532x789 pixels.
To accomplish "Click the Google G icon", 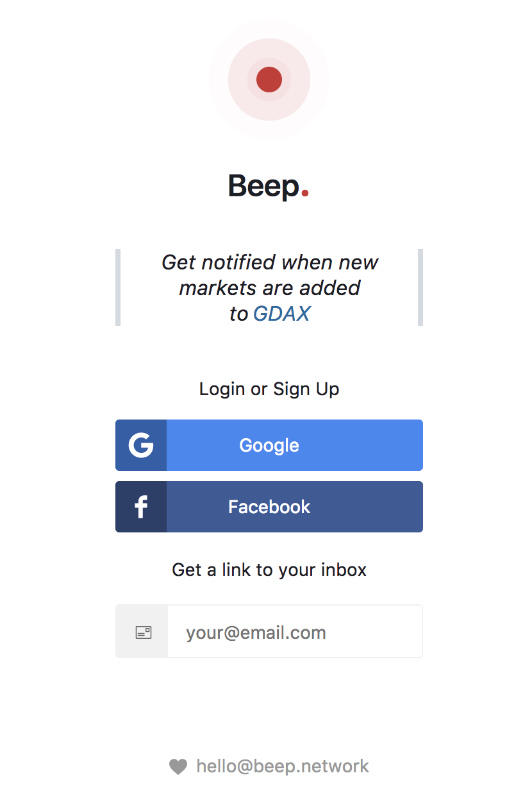I will coord(141,445).
